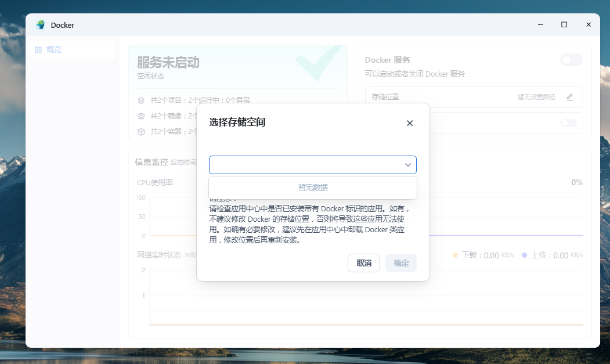Expand the storage space dropdown

pos(313,165)
